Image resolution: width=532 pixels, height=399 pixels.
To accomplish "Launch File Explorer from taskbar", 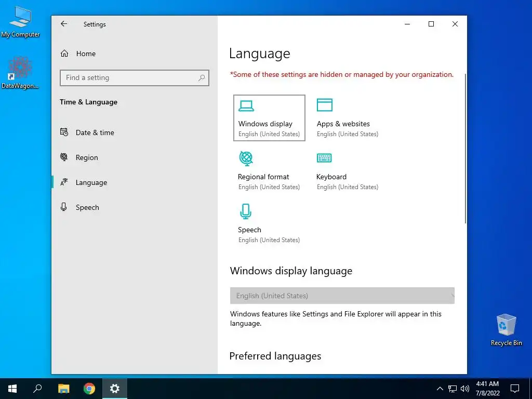I will coord(63,389).
